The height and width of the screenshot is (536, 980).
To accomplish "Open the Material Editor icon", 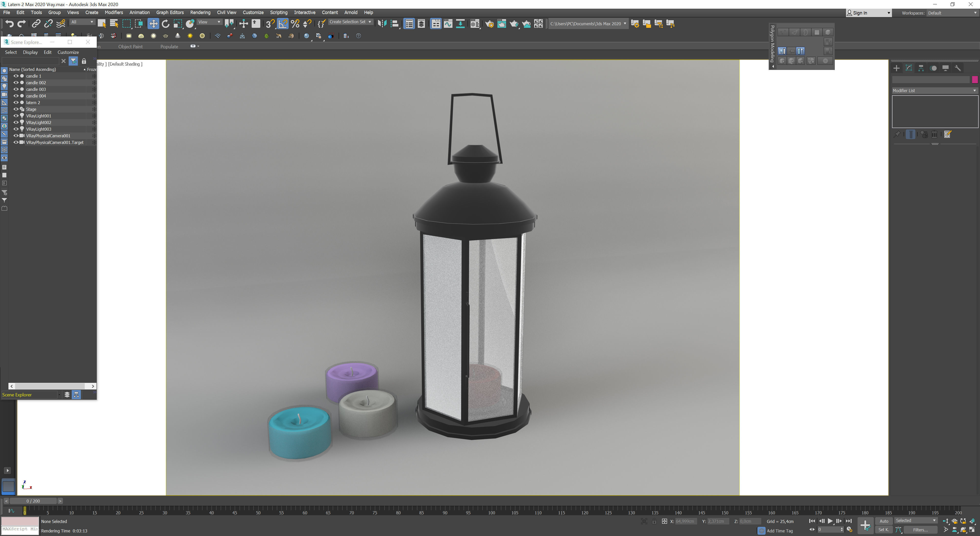I will click(x=474, y=23).
